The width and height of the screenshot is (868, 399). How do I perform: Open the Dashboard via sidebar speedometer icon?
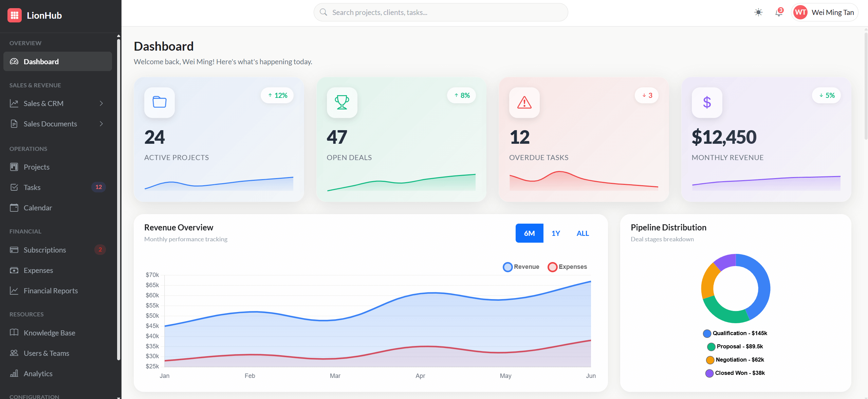coord(14,61)
